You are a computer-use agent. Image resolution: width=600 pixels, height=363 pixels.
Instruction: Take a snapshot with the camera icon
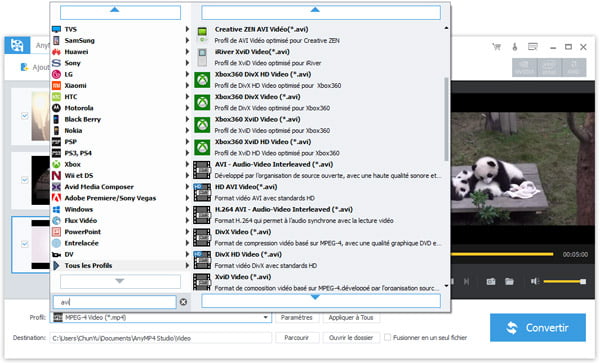tap(491, 282)
